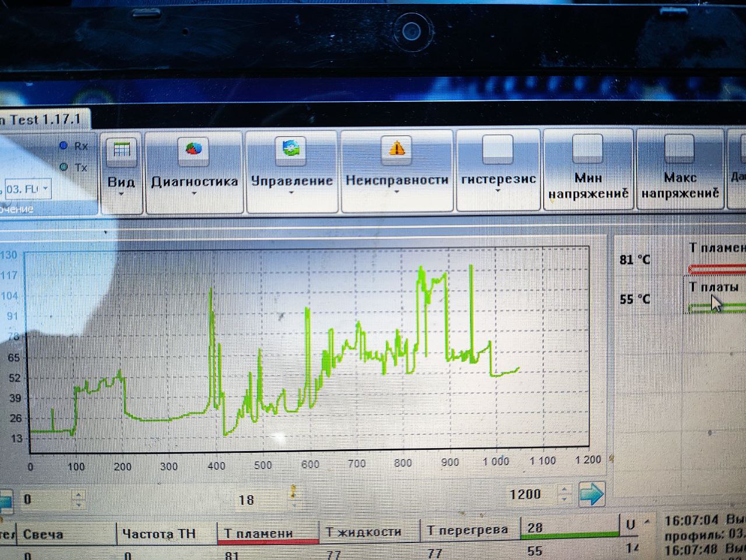Screen dimensions: 746x560
Task: Click the chart start field showing 0
Action: pos(44,499)
